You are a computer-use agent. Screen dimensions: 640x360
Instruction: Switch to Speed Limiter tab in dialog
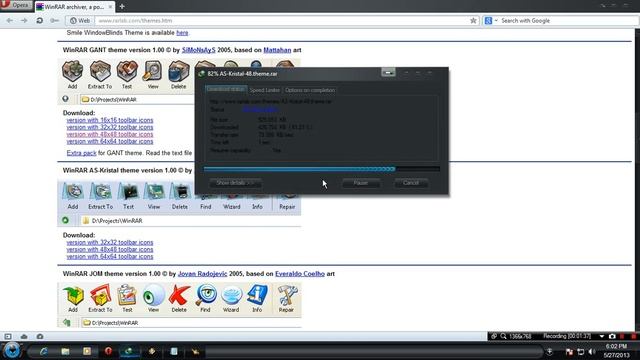[x=264, y=90]
